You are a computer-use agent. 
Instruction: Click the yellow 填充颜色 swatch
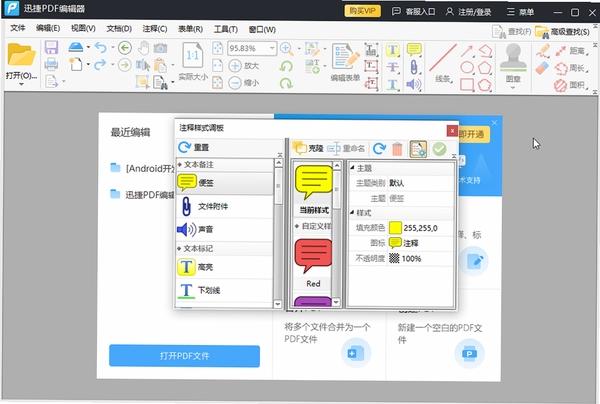[x=395, y=228]
